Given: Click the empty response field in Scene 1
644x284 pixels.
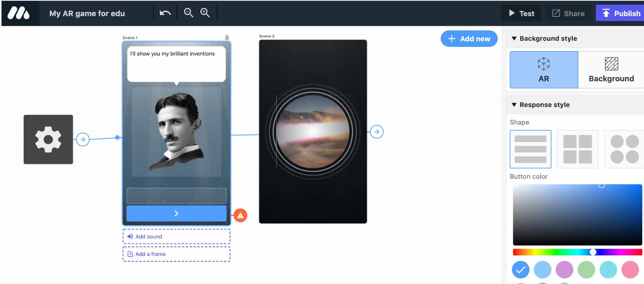Looking at the screenshot, I should [176, 195].
